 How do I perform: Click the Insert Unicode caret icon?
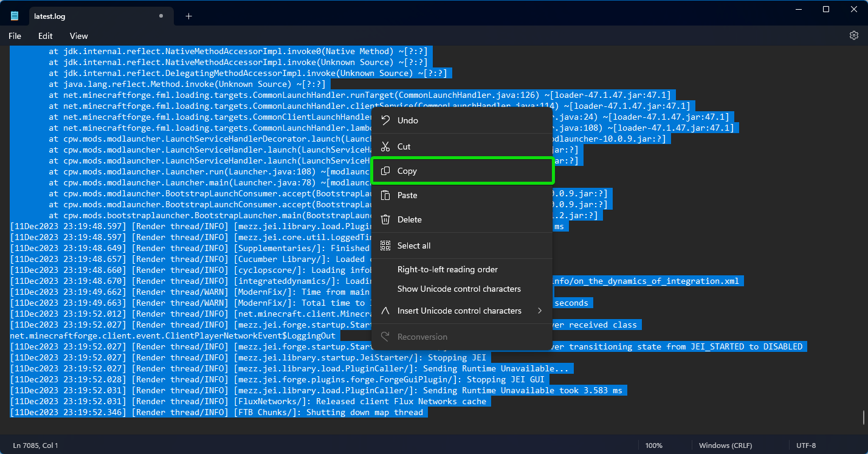pos(385,311)
